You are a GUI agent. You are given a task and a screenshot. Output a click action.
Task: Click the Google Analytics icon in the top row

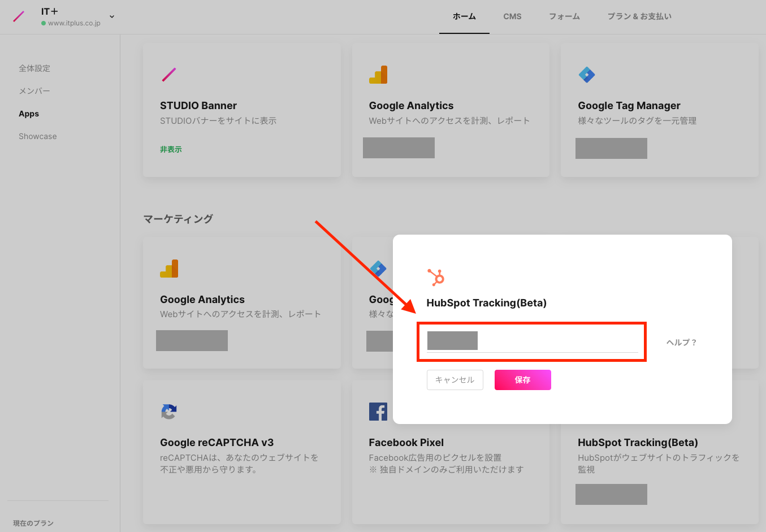378,74
